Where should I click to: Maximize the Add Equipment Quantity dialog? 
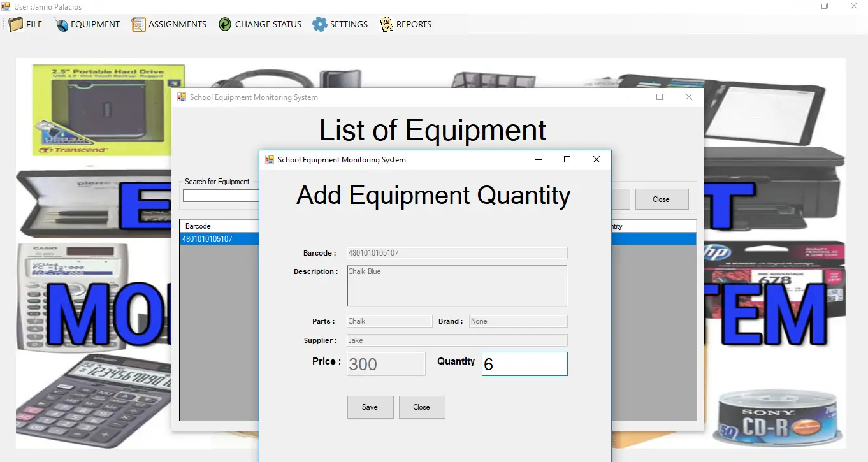click(x=567, y=160)
